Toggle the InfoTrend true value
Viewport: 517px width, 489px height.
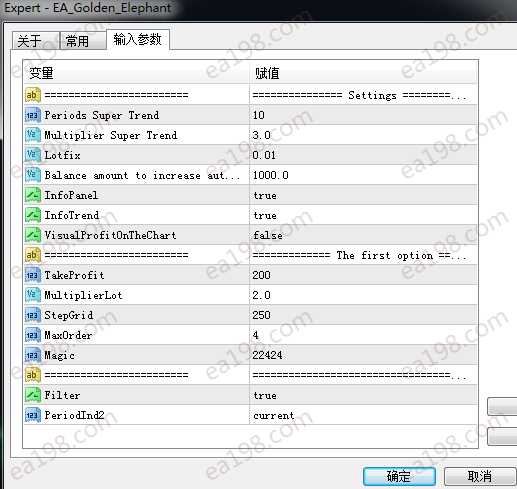(363, 215)
